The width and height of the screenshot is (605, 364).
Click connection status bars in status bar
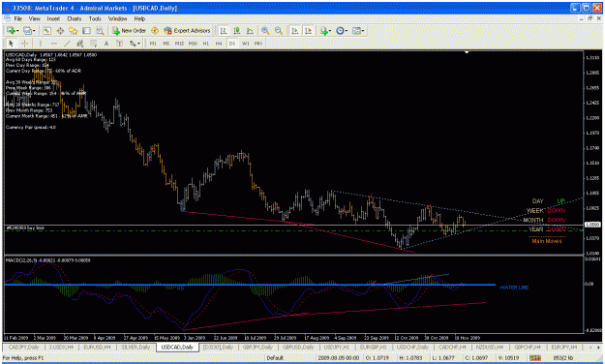point(535,358)
